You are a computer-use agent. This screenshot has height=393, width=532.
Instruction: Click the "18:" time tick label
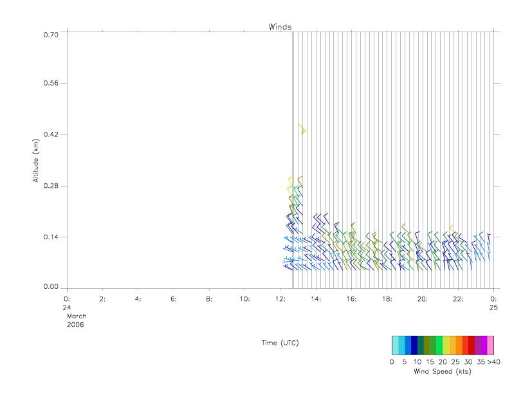387,299
